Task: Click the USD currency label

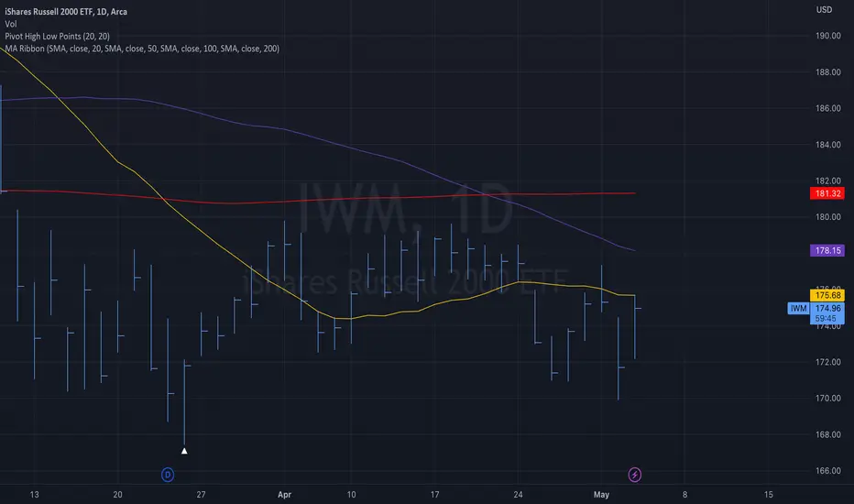Action: pyautogui.click(x=824, y=10)
